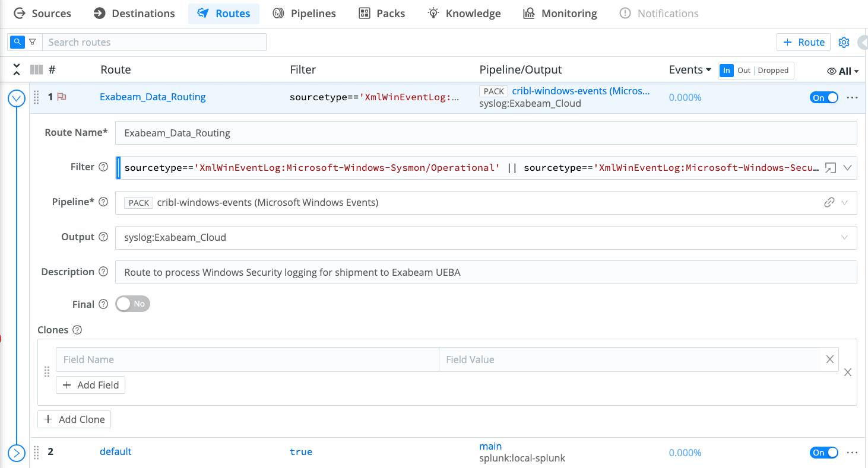Open the Filter expression expand editor icon
Screen dimensions: 868x468
(x=830, y=168)
